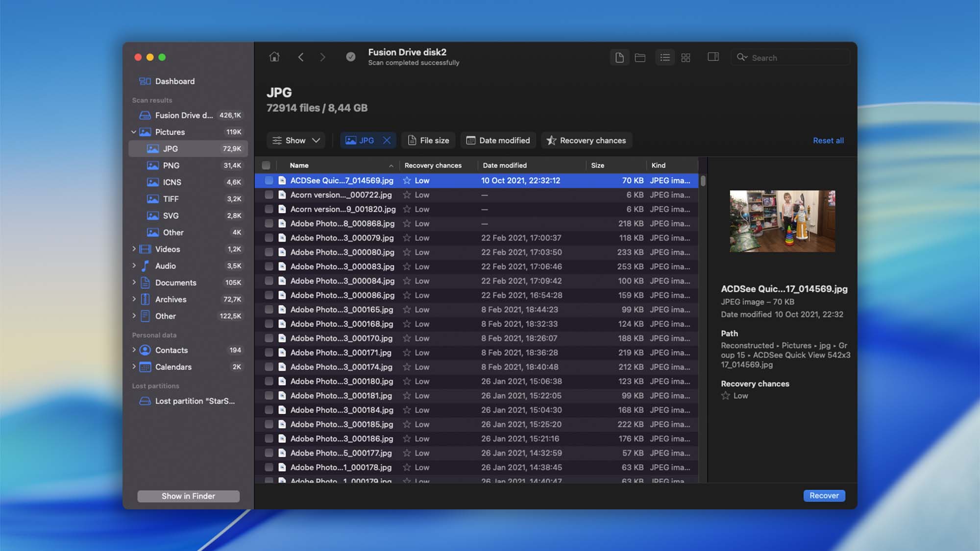Expand the Videos category
This screenshot has width=980, height=551.
click(134, 249)
